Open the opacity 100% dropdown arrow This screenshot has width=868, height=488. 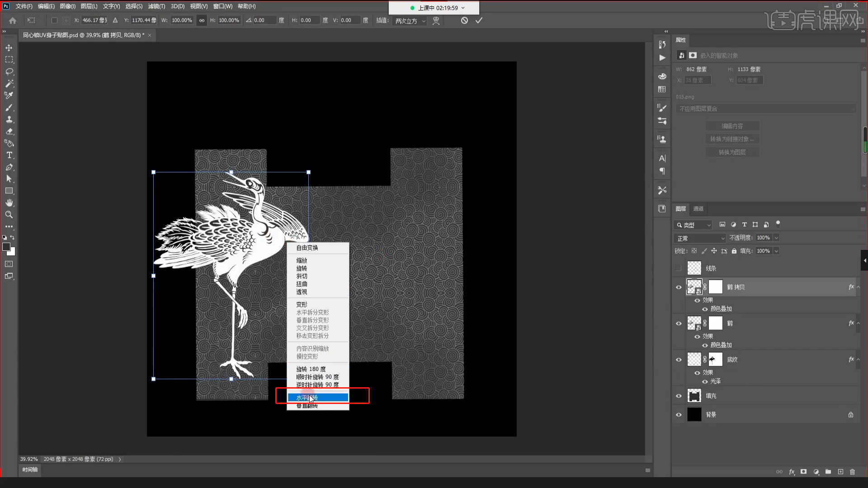[776, 238]
